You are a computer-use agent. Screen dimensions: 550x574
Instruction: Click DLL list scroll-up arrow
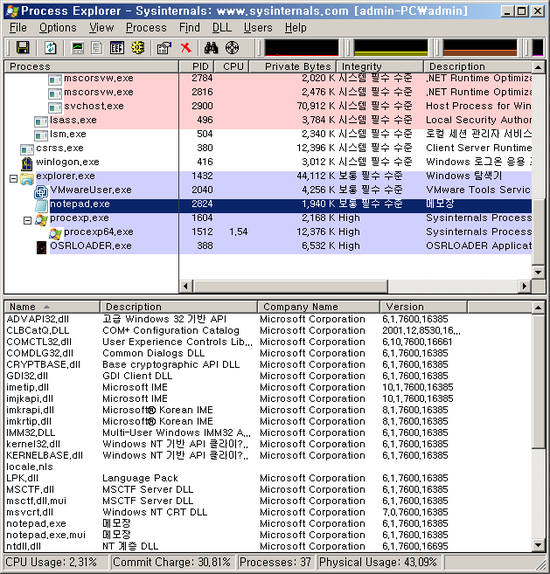coord(538,308)
